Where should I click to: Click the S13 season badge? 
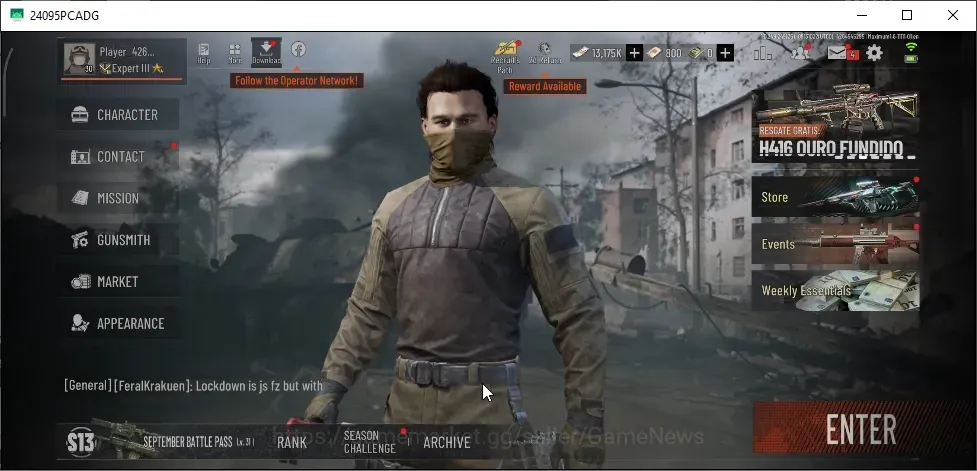tap(81, 442)
